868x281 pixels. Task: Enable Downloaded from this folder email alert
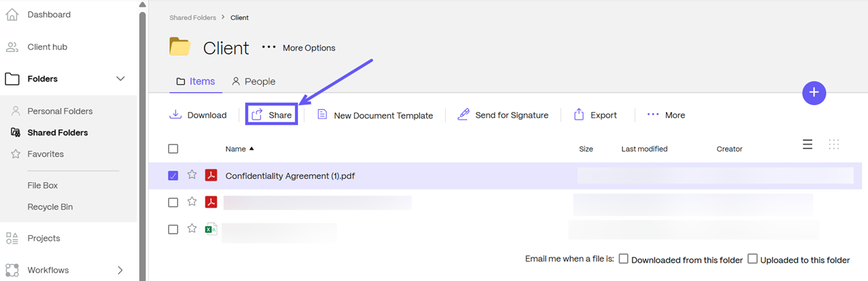(x=624, y=259)
